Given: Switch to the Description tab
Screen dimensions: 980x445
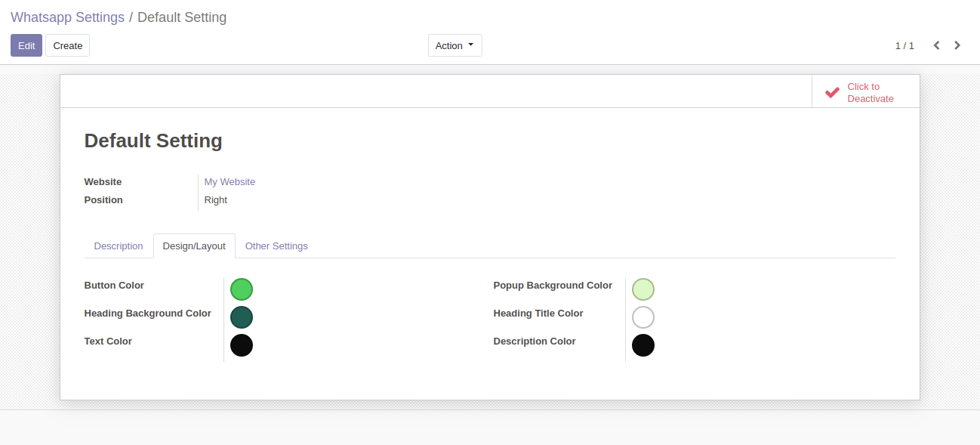Looking at the screenshot, I should coord(119,246).
